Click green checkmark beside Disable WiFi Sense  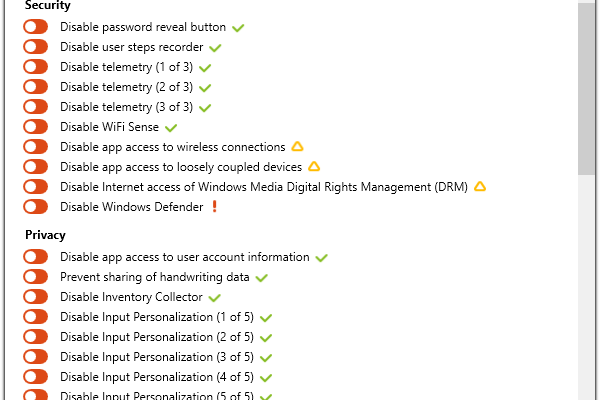(171, 127)
